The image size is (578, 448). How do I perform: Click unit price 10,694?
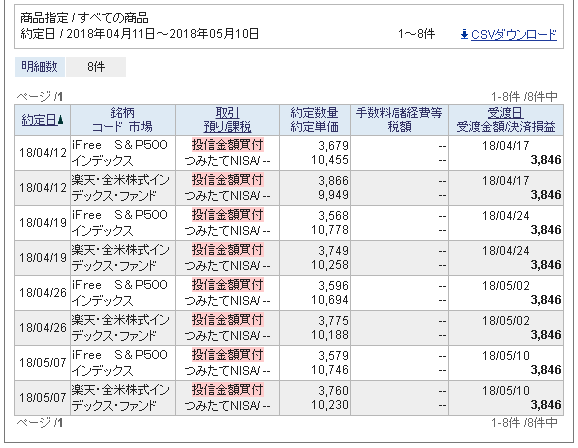click(x=330, y=300)
